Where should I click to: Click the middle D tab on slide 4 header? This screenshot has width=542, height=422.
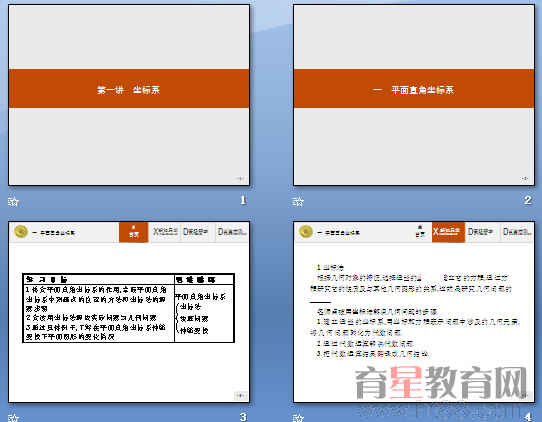tap(481, 232)
